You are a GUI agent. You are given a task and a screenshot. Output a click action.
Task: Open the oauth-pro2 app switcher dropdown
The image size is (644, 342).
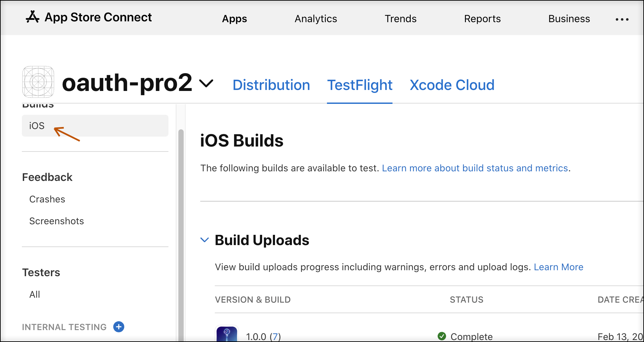tap(207, 84)
